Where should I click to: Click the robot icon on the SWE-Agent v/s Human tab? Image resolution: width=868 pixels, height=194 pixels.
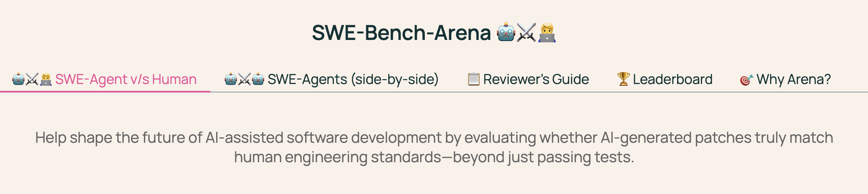18,79
